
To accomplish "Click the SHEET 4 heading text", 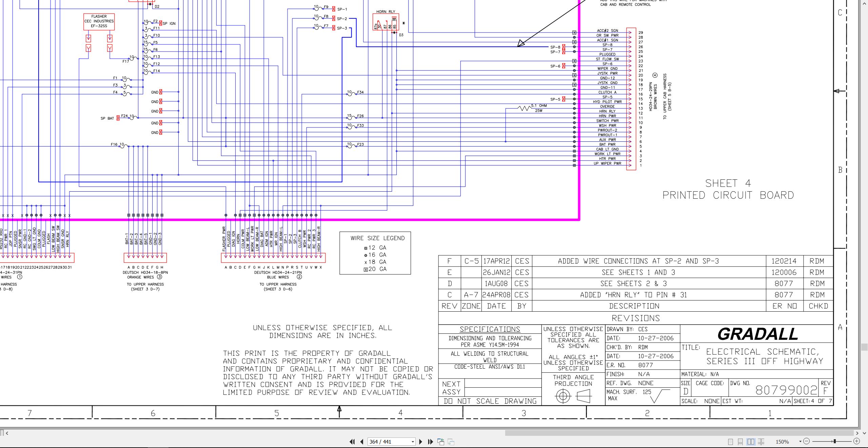I will point(728,183).
